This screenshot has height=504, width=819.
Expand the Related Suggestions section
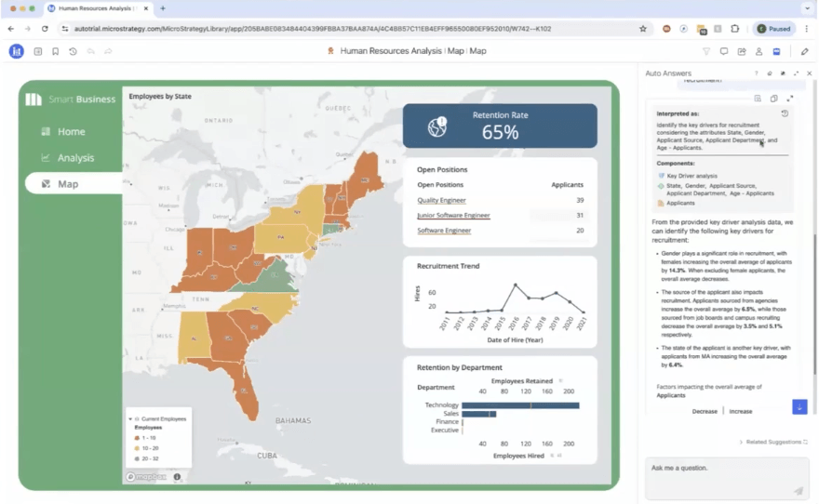(x=772, y=442)
